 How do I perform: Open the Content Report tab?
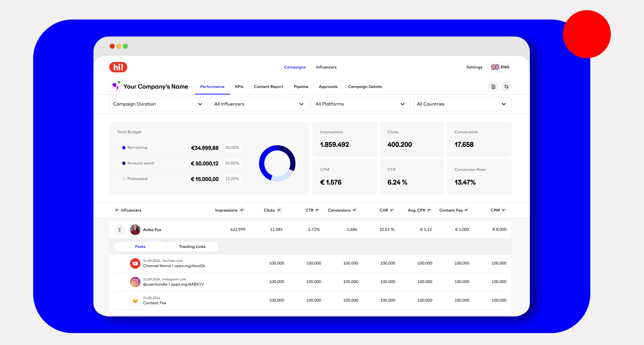[268, 86]
